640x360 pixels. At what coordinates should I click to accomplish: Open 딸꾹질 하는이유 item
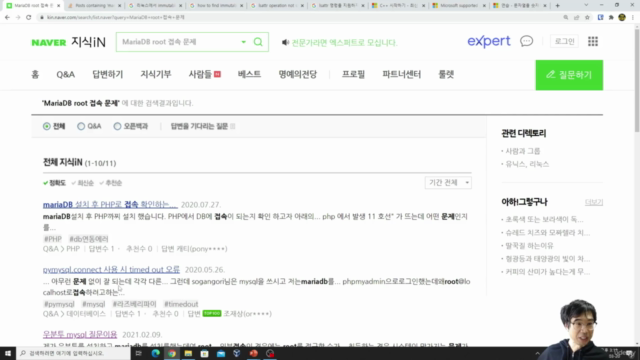pyautogui.click(x=529, y=245)
